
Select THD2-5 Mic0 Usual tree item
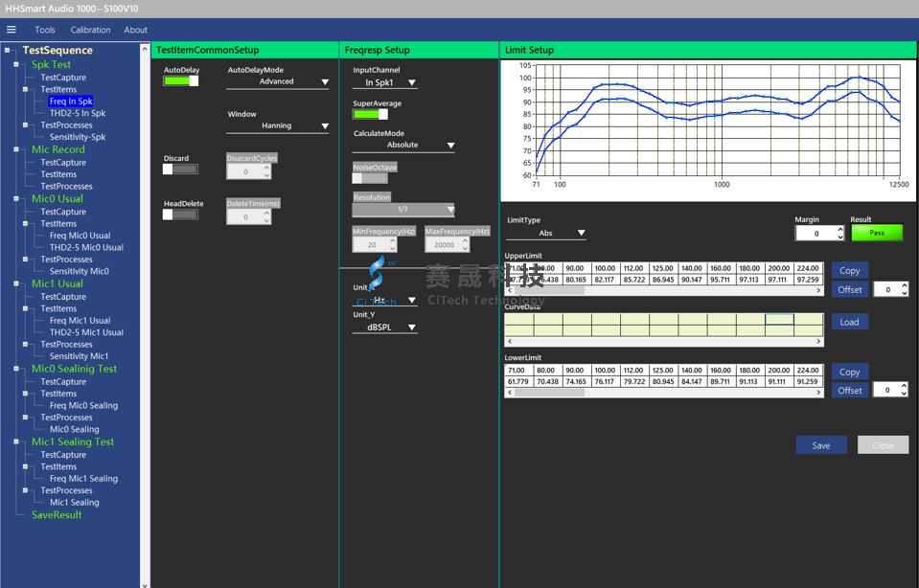[x=86, y=247]
